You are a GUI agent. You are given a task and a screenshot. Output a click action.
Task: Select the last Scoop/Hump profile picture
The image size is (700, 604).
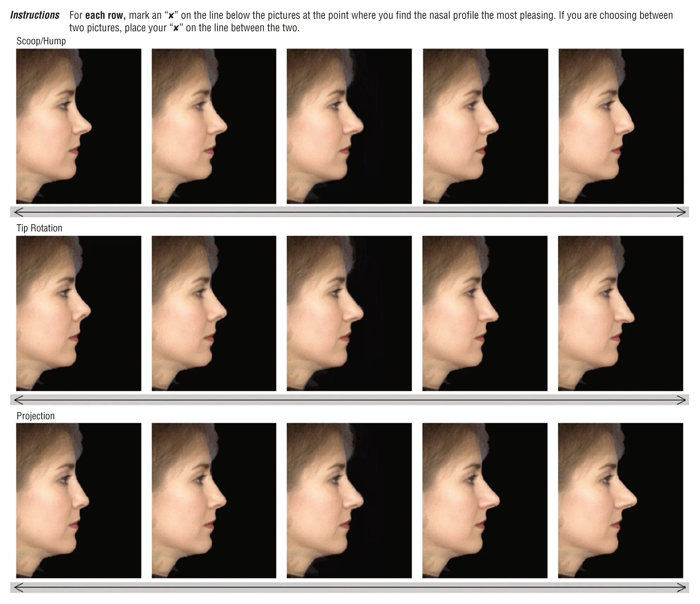tap(621, 126)
